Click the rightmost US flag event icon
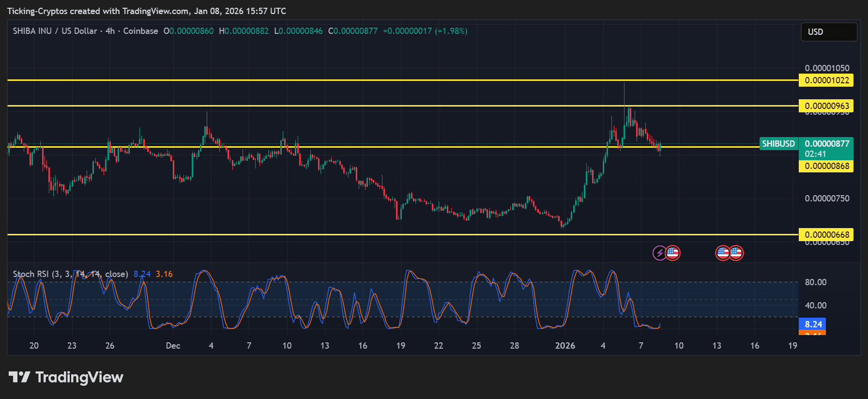Screen dimensions: 868x399 [736, 253]
